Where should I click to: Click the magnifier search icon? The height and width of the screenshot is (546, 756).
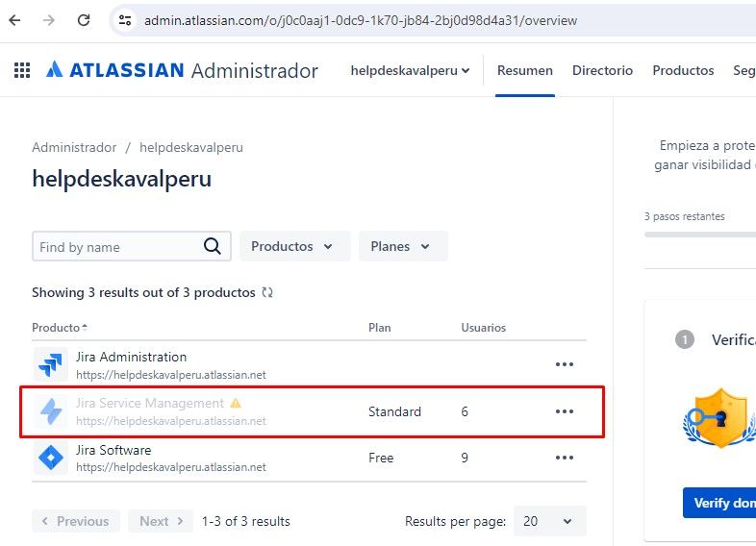(x=213, y=246)
